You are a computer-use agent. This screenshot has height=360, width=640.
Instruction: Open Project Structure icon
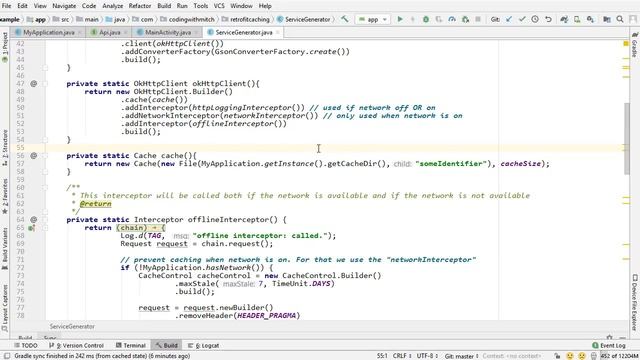point(607,19)
